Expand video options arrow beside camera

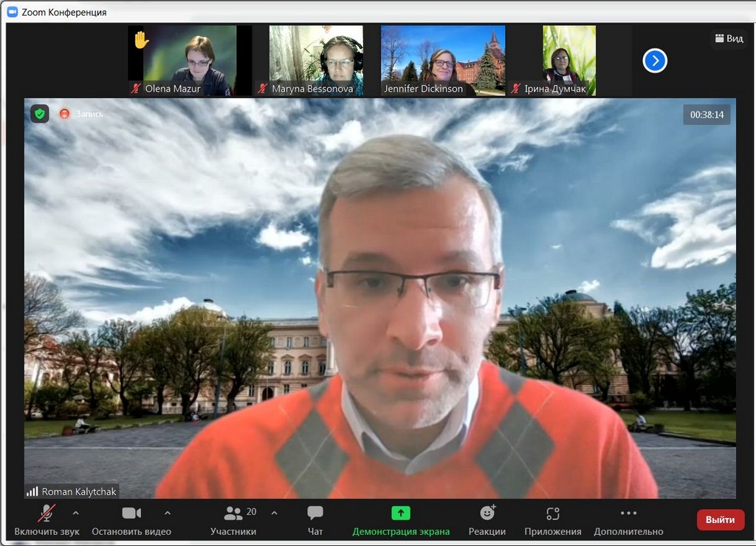[x=167, y=513]
